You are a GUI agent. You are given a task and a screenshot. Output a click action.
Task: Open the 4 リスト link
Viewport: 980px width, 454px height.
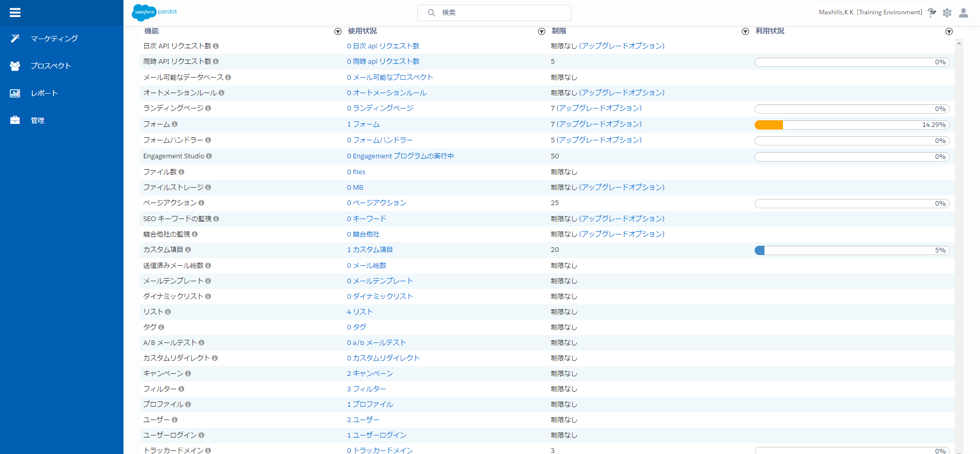point(360,312)
